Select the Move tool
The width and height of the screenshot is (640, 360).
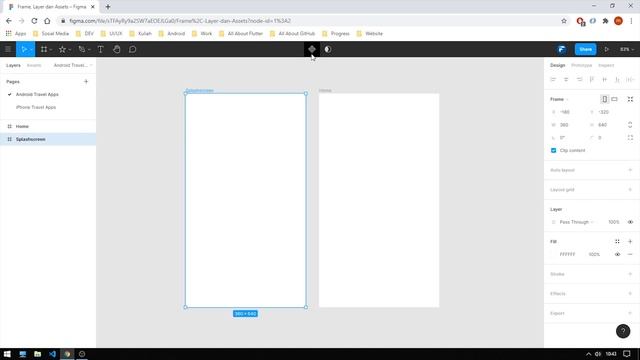pos(24,49)
